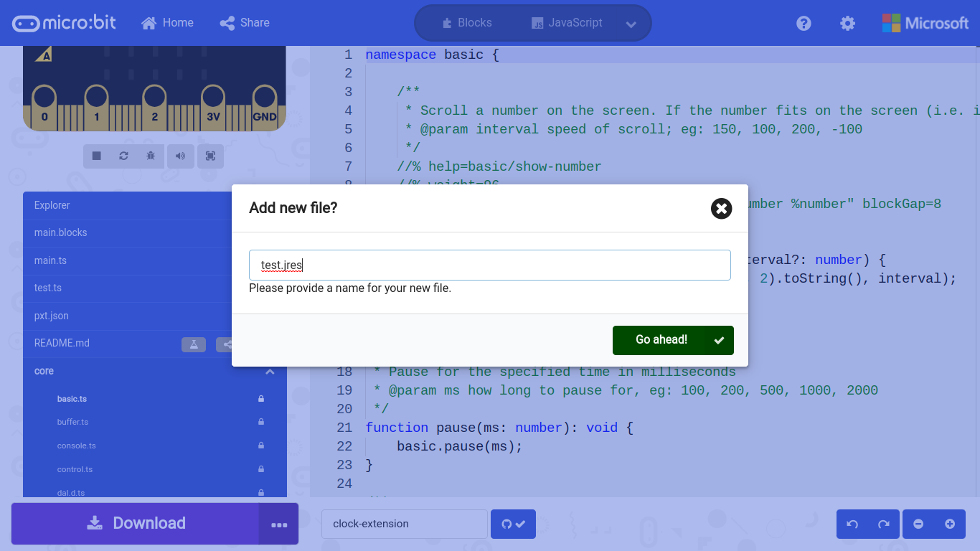Zoom in on the code editor

[x=949, y=524]
